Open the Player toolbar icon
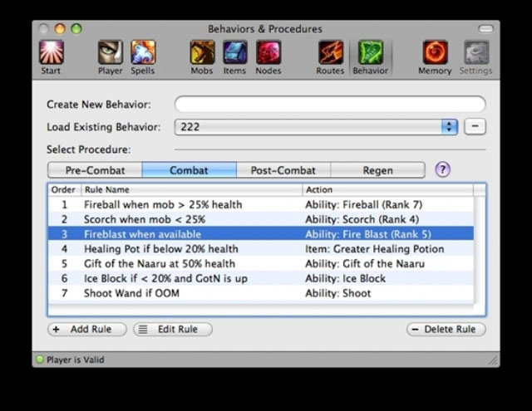Screen dimensions: 532x411 [x=110, y=53]
